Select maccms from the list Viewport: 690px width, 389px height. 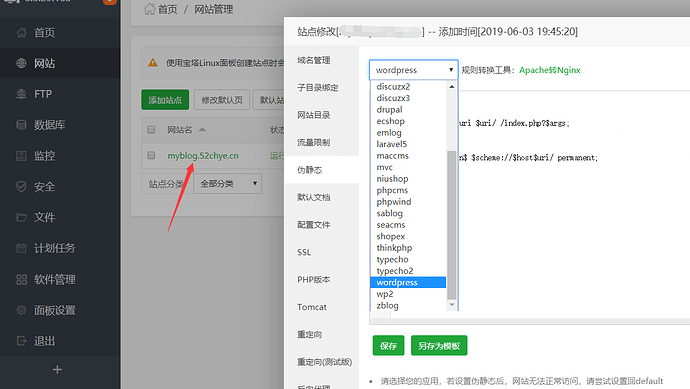coord(408,156)
